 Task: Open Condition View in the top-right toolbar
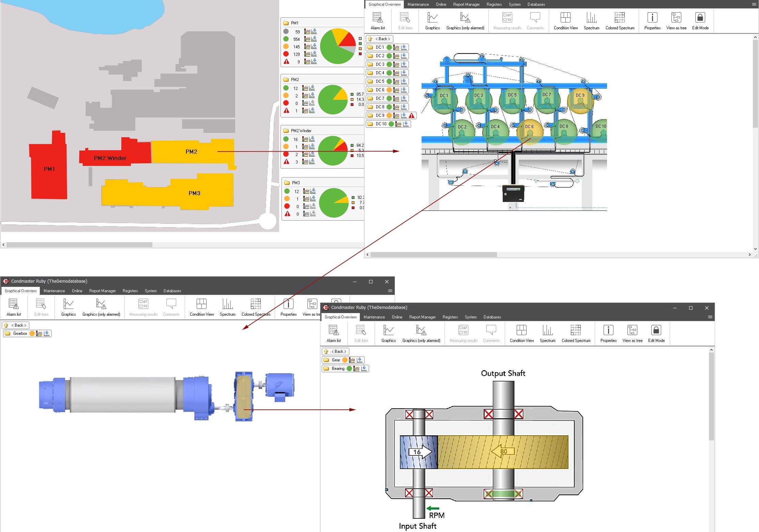tap(565, 21)
